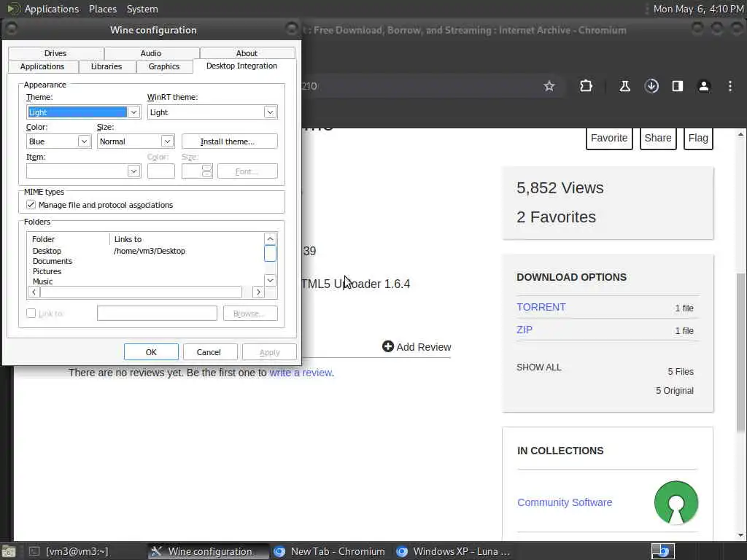The image size is (747, 560).
Task: Open the WinRT theme dropdown
Action: tap(212, 112)
